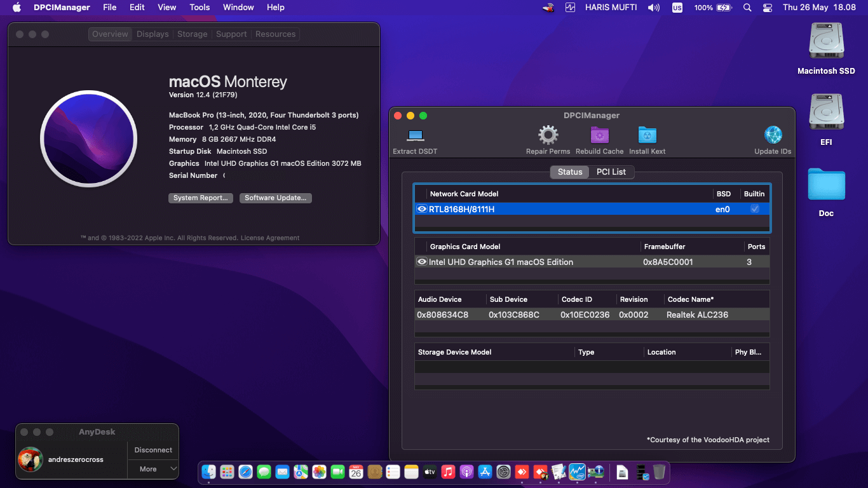
Task: Switch to the PCI List tab
Action: [611, 172]
